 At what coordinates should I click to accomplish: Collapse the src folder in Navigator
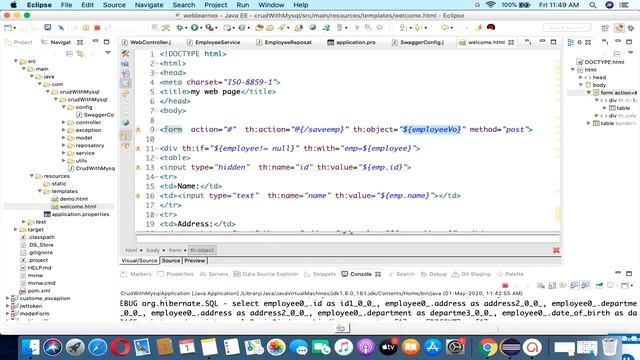[x=16, y=61]
